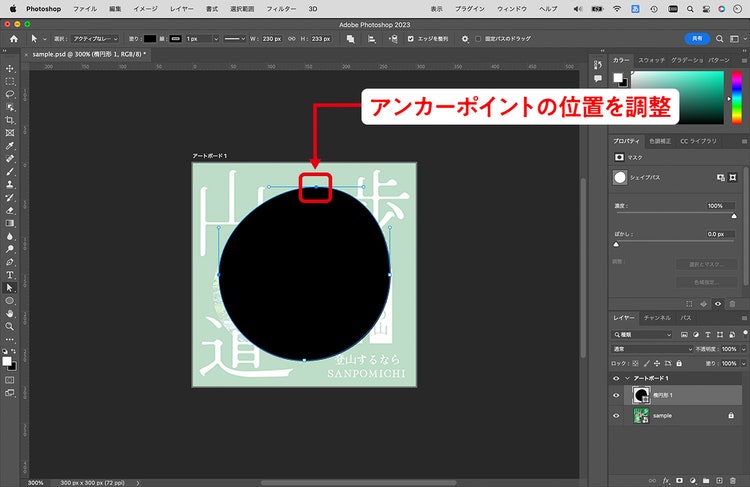Open the stroke line style dropdown
The image size is (750, 487).
[234, 39]
